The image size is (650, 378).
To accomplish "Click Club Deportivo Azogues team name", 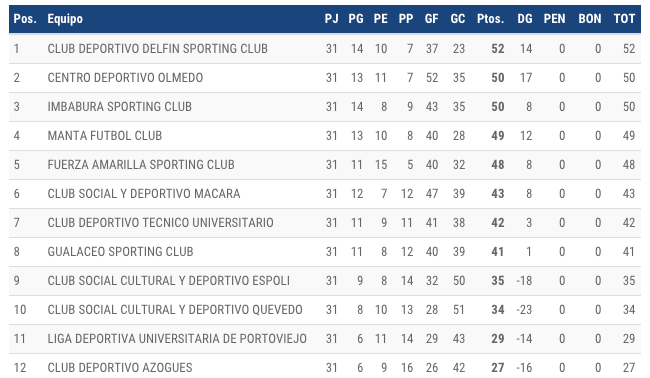I will (x=120, y=368).
